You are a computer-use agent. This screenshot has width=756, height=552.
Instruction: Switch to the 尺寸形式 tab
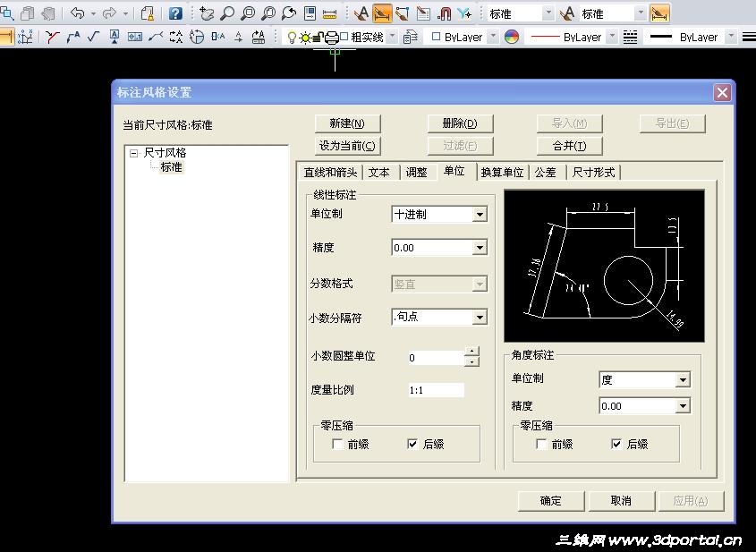(593, 172)
